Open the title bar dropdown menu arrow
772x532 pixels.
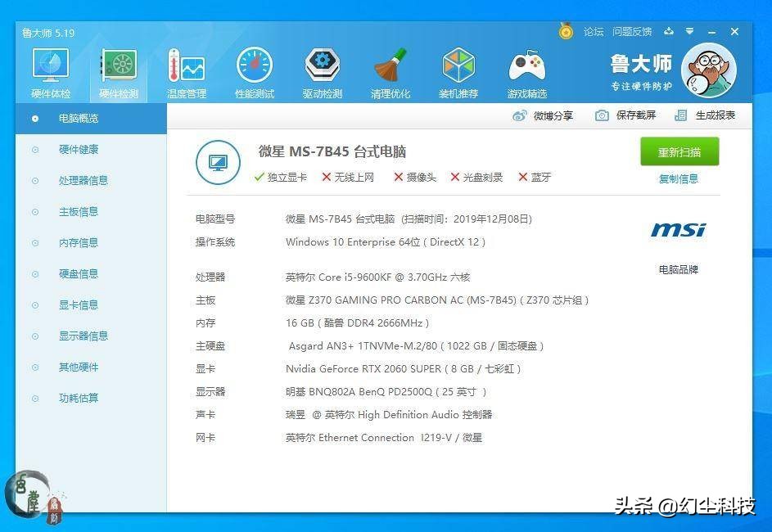click(690, 31)
